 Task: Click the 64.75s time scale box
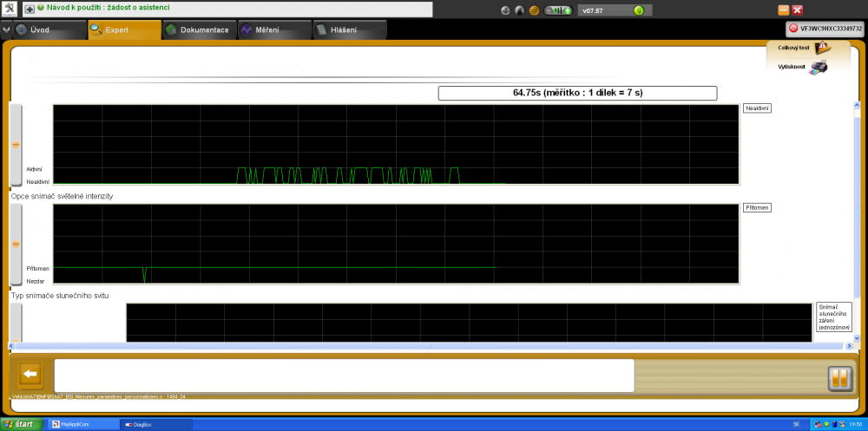click(577, 93)
